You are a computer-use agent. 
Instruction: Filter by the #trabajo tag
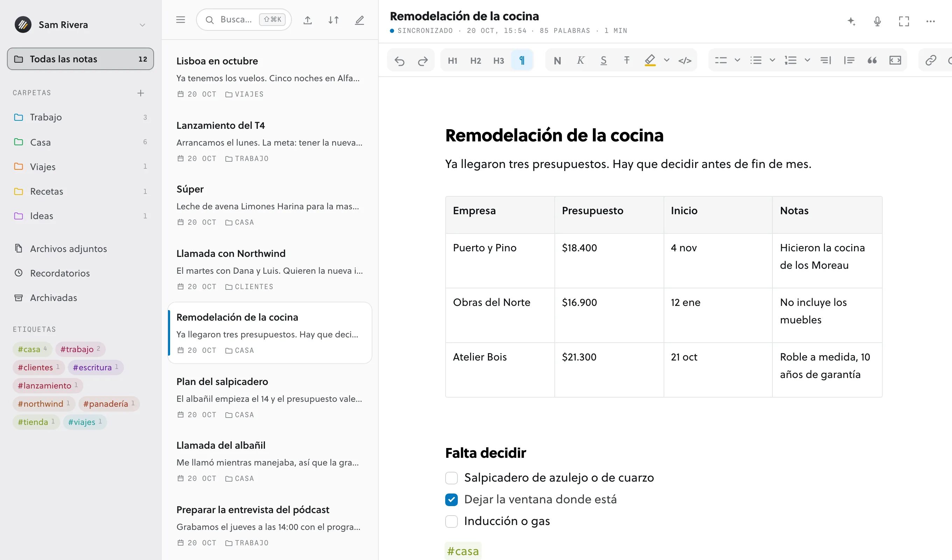click(x=80, y=349)
